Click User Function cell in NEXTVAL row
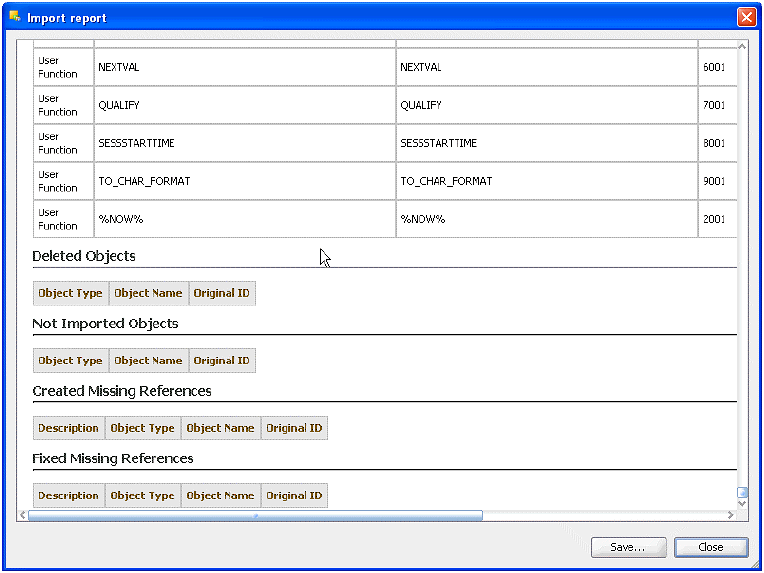This screenshot has height=573, width=764. (x=63, y=67)
